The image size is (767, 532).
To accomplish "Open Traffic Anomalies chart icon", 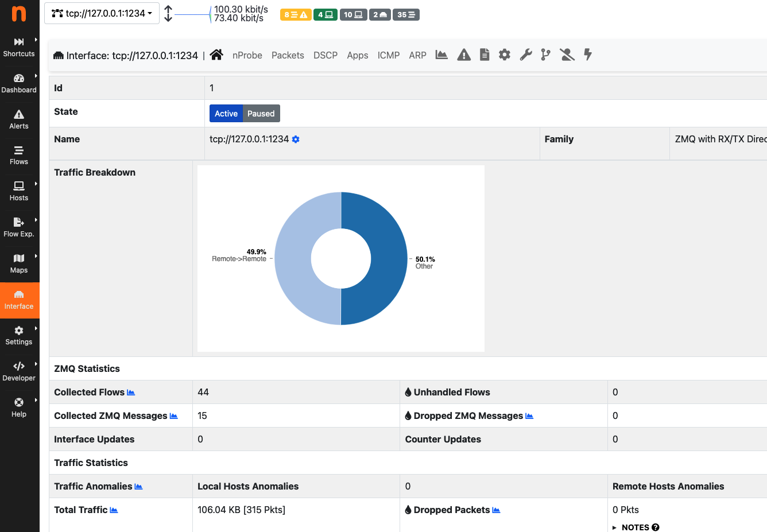I will tap(138, 487).
